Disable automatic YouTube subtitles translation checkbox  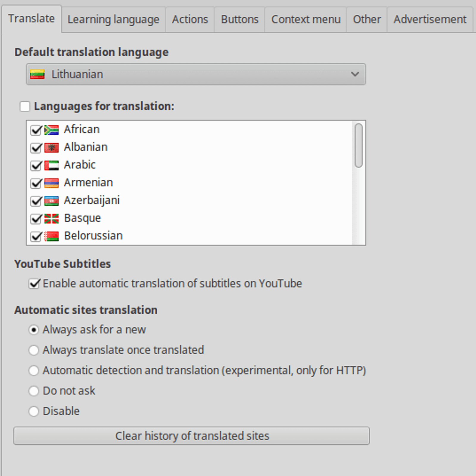(35, 284)
